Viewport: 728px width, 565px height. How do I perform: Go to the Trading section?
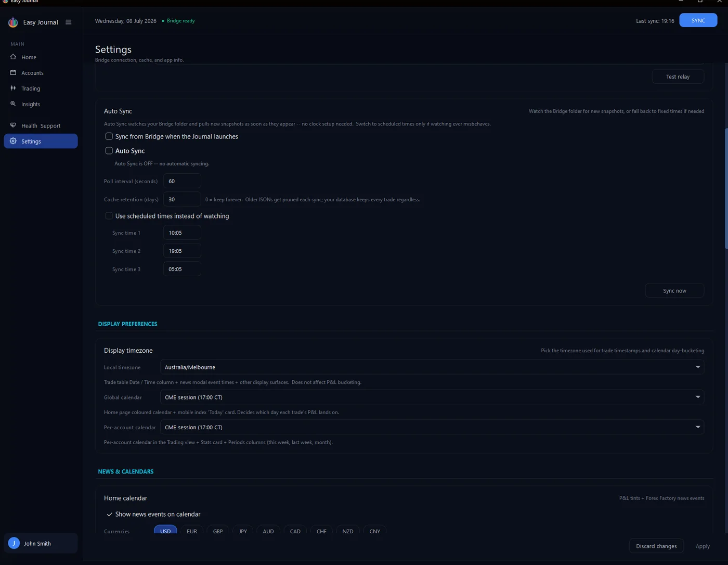tap(41, 88)
